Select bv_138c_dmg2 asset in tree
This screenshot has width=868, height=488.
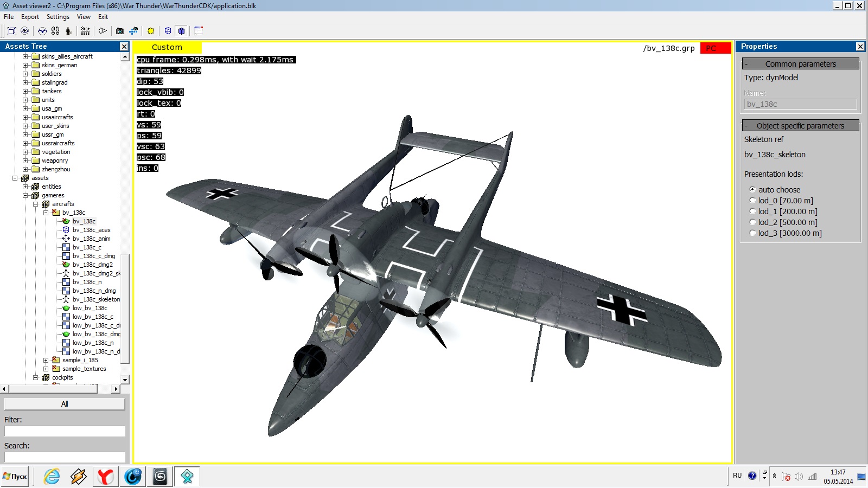coord(92,265)
